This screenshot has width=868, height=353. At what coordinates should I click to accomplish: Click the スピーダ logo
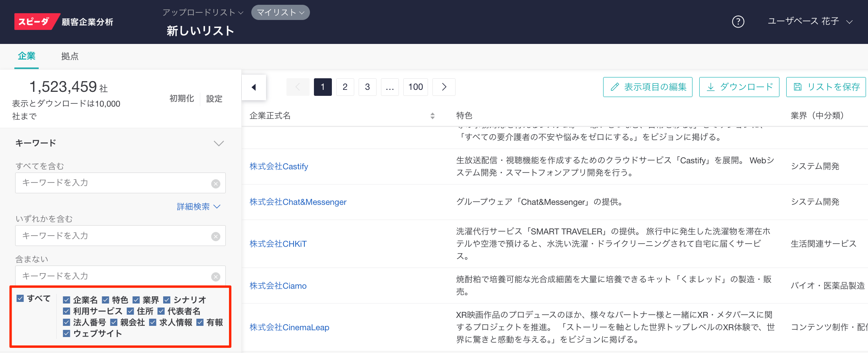34,22
